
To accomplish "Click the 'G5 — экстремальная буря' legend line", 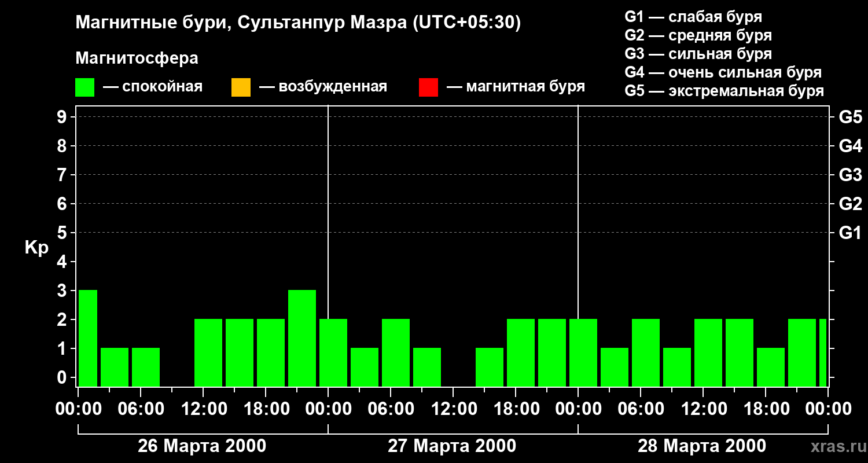I will tap(724, 91).
